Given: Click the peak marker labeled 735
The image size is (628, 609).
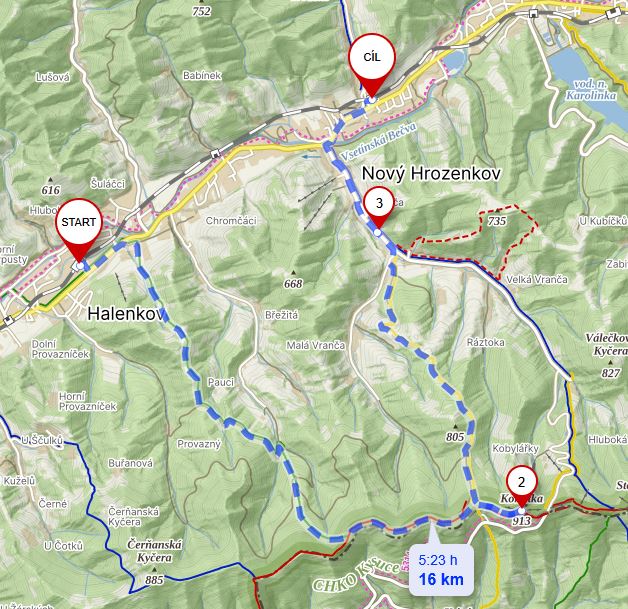Looking at the screenshot, I should (497, 217).
